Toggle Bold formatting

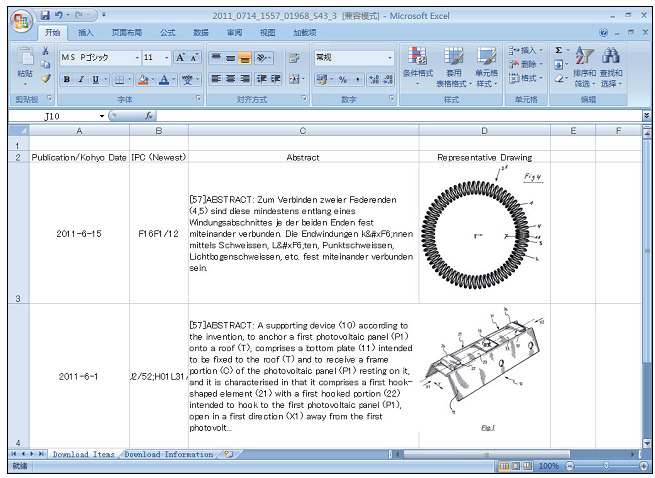pyautogui.click(x=66, y=79)
